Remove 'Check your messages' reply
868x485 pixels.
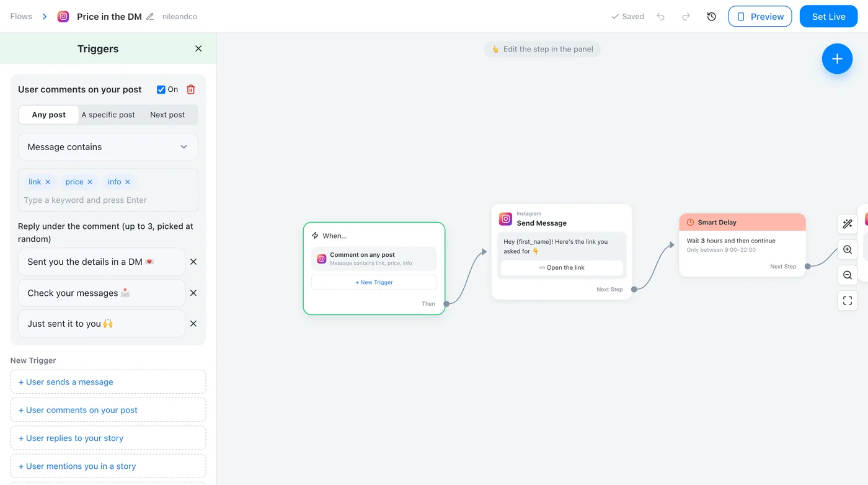[x=193, y=293]
